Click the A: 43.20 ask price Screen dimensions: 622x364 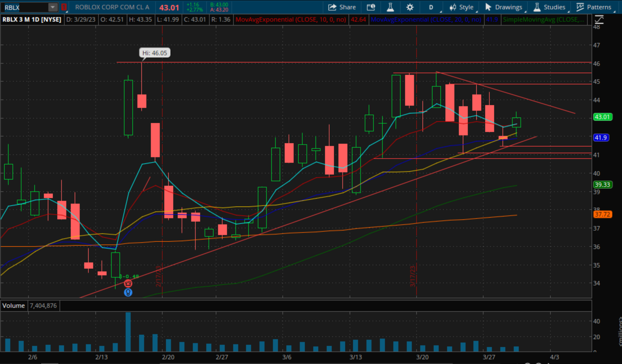point(219,10)
